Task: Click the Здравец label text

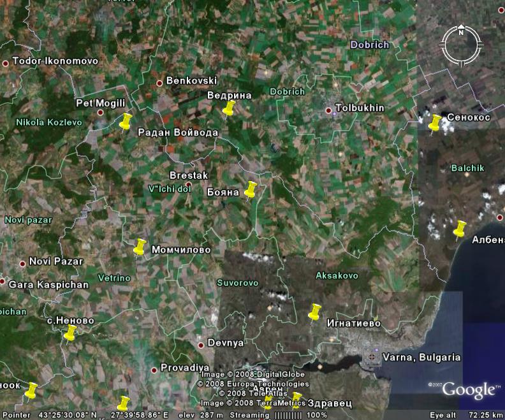Action: point(330,403)
